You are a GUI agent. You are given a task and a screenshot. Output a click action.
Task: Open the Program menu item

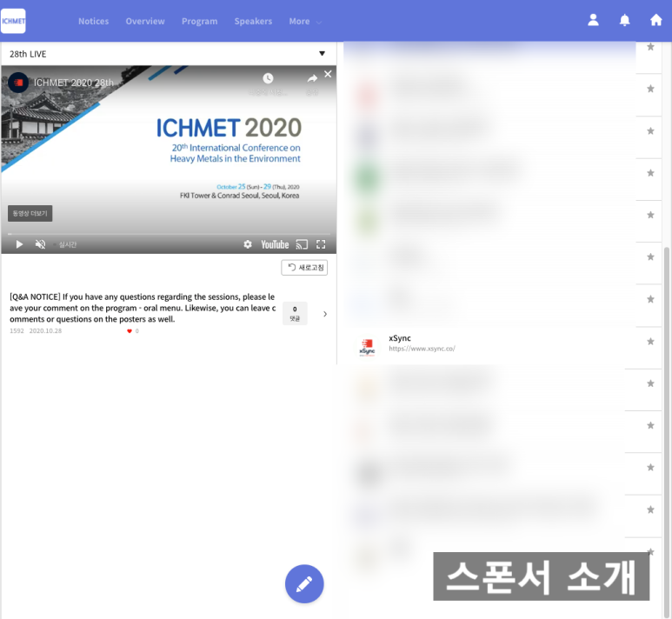click(x=199, y=21)
